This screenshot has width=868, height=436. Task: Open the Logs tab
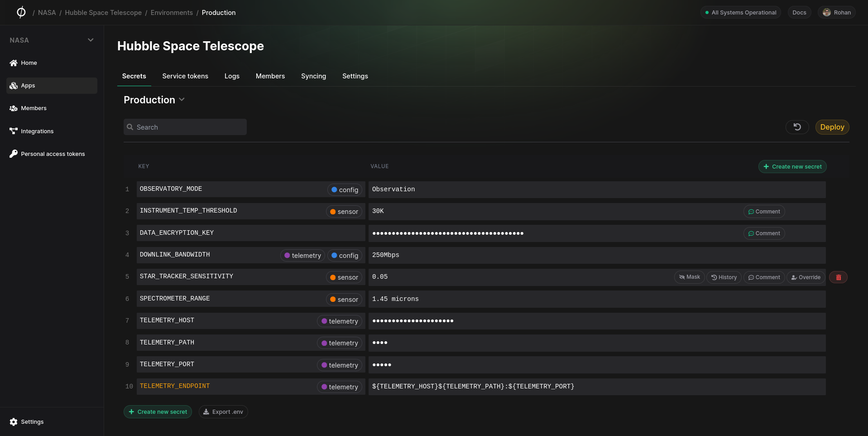tap(232, 76)
